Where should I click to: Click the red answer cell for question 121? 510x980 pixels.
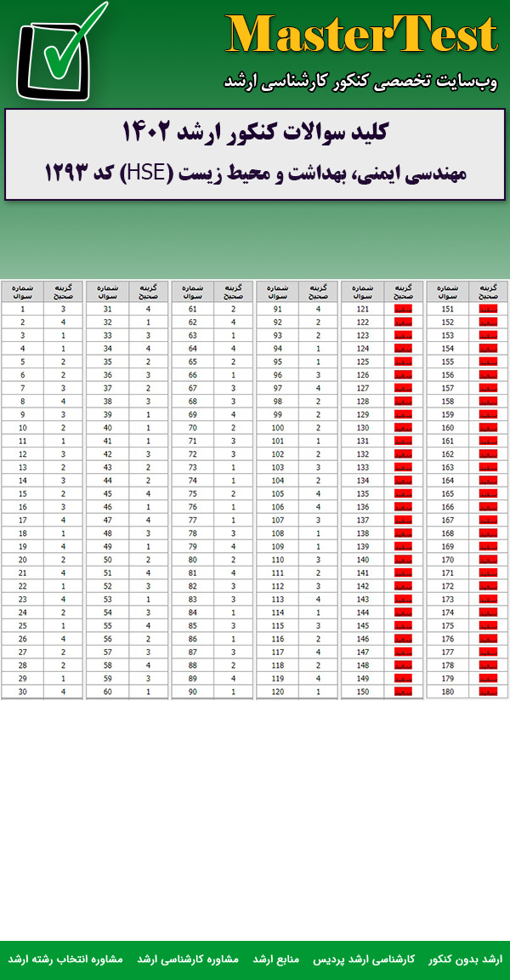point(403,309)
